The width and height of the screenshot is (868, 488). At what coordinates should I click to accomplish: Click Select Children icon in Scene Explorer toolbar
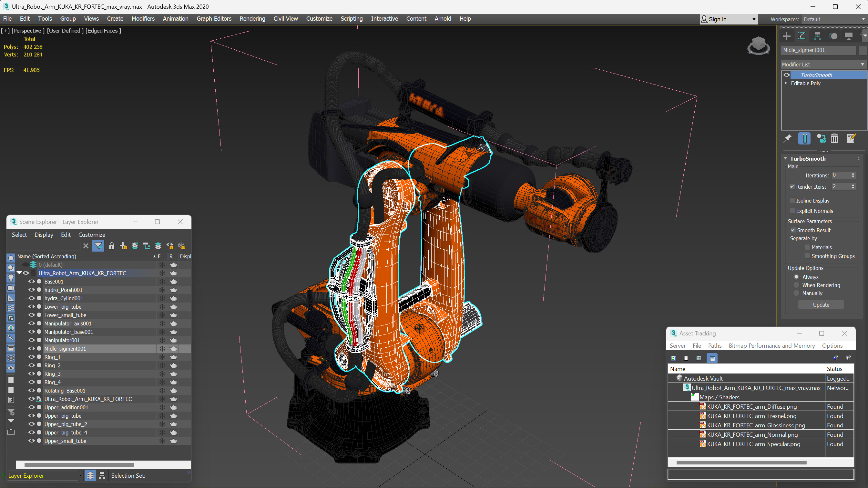click(147, 246)
